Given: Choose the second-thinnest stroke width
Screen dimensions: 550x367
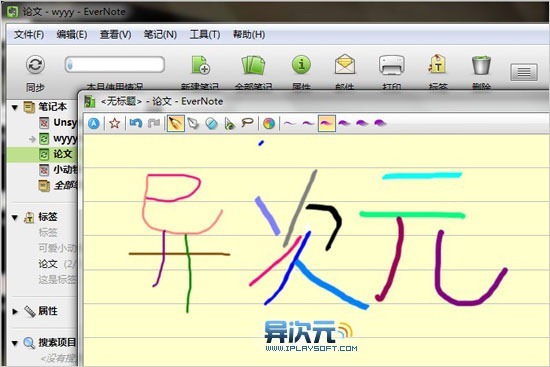Looking at the screenshot, I should 308,123.
